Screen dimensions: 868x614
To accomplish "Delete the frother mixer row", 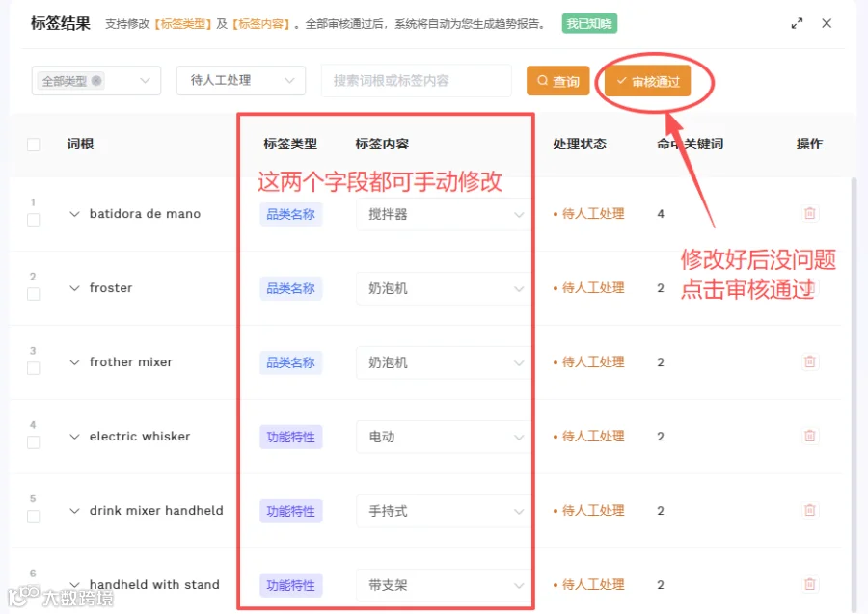I will [x=809, y=361].
